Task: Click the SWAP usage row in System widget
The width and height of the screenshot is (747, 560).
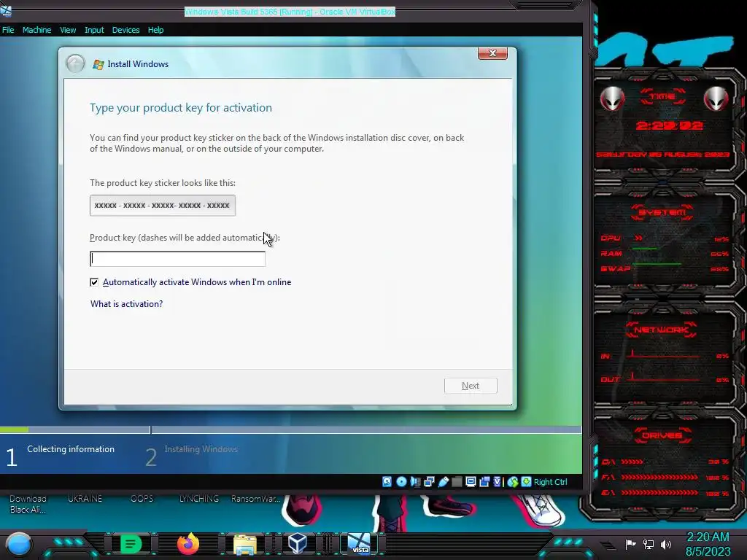Action: [x=665, y=268]
